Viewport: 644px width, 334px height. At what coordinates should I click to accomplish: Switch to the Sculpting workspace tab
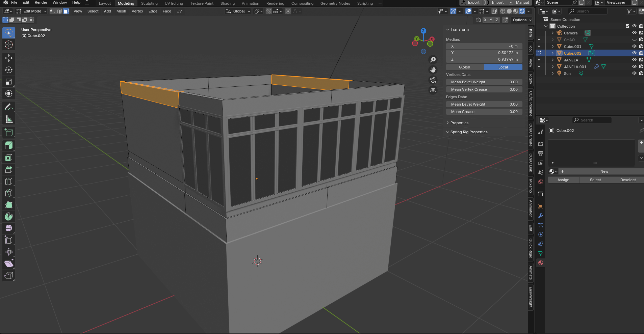(149, 3)
